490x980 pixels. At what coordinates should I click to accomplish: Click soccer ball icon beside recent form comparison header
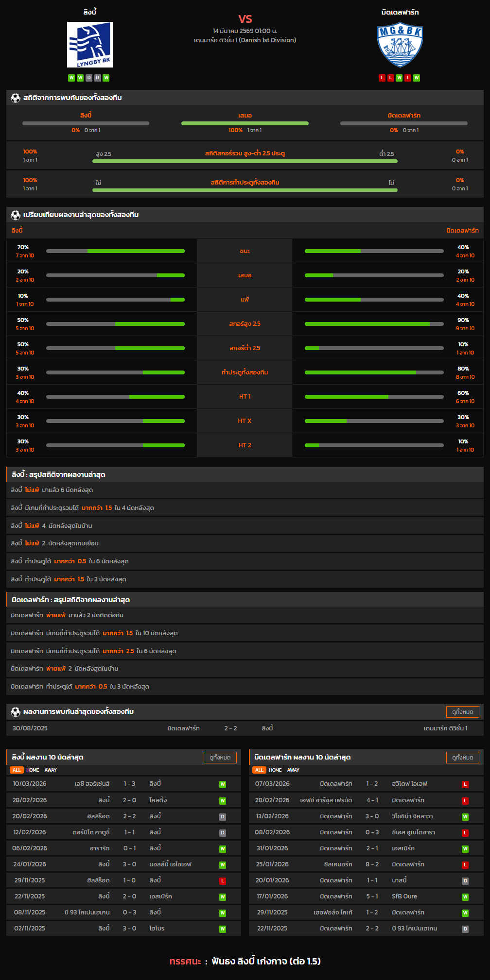coord(16,215)
